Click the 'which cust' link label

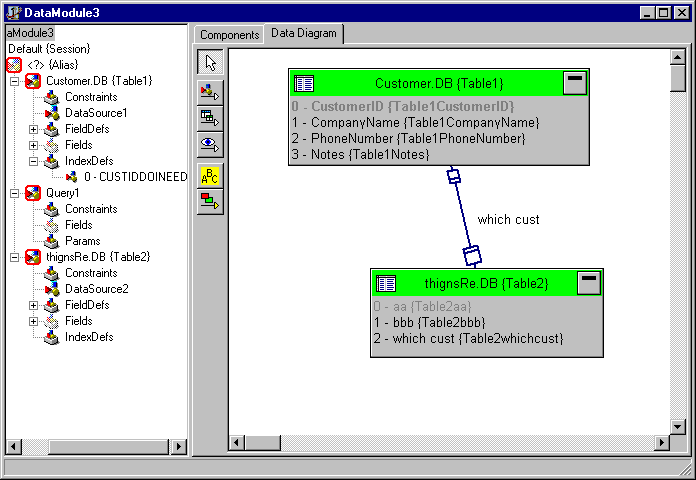[x=508, y=219]
